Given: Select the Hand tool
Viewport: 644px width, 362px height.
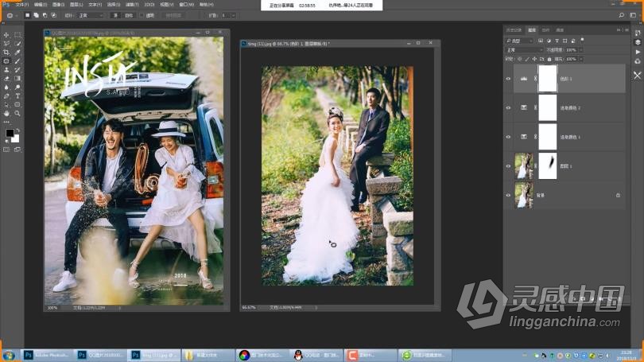Looking at the screenshot, I should [x=6, y=113].
